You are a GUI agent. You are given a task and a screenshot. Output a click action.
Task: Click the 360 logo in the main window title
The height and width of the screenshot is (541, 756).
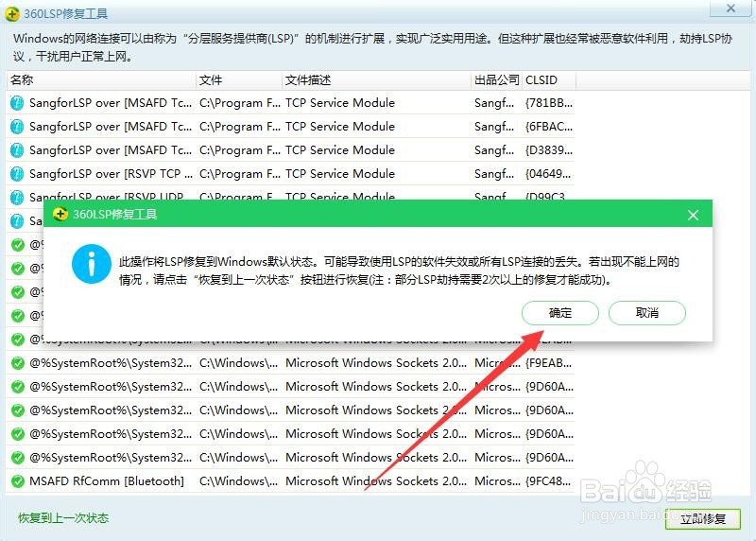pos(11,13)
